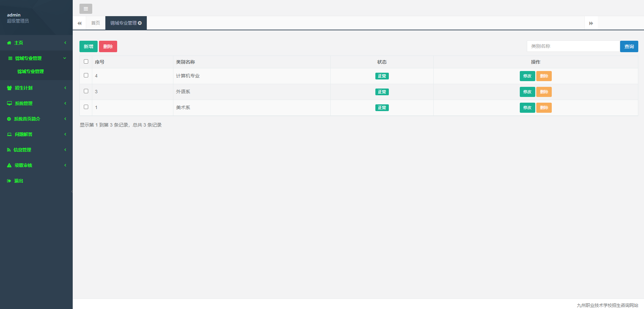Expand the 招生计划 menu arrow
This screenshot has width=644, height=309.
pos(65,88)
